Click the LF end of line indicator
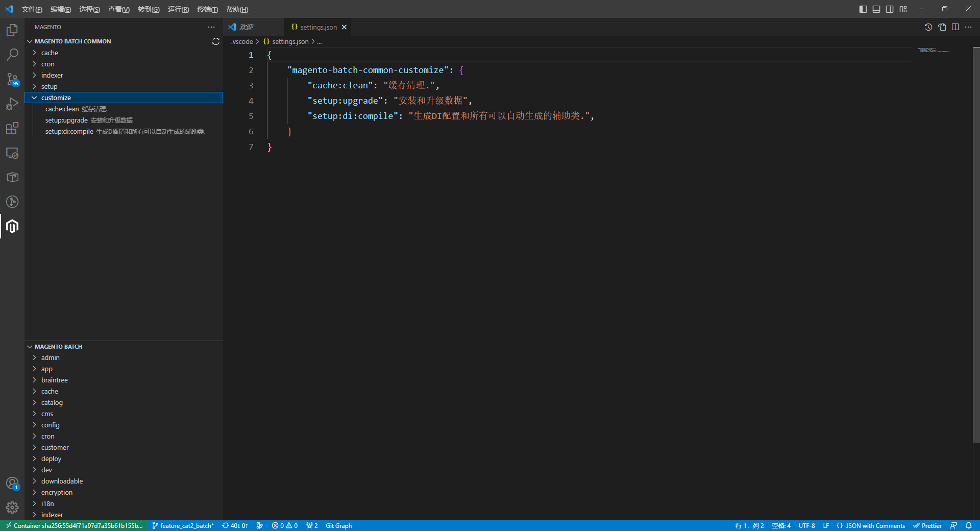The height and width of the screenshot is (531, 980). (826, 525)
